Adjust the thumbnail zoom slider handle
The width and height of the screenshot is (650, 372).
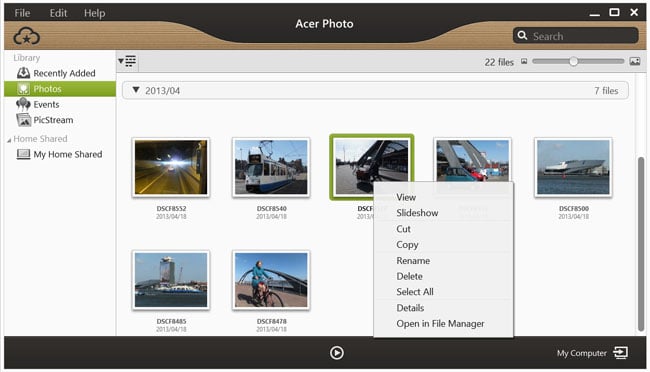573,61
